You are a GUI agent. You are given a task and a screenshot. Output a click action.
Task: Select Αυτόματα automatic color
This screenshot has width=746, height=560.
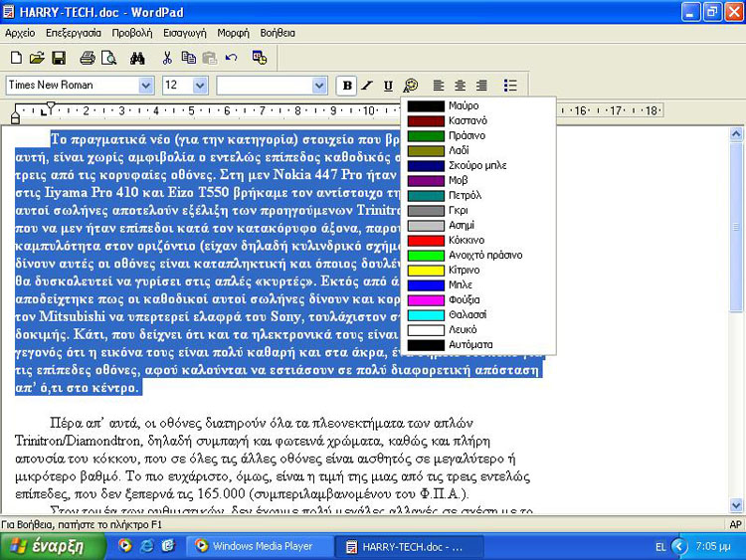[x=478, y=344]
